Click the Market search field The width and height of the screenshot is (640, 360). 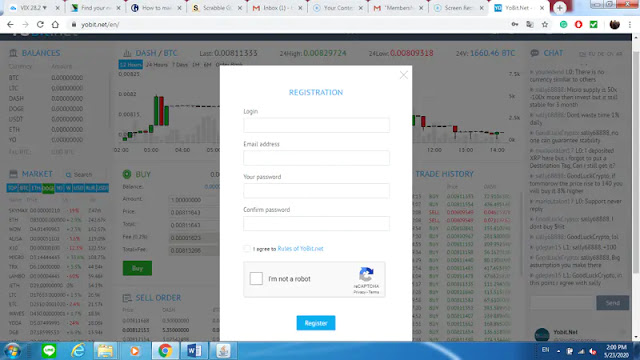coord(84,174)
